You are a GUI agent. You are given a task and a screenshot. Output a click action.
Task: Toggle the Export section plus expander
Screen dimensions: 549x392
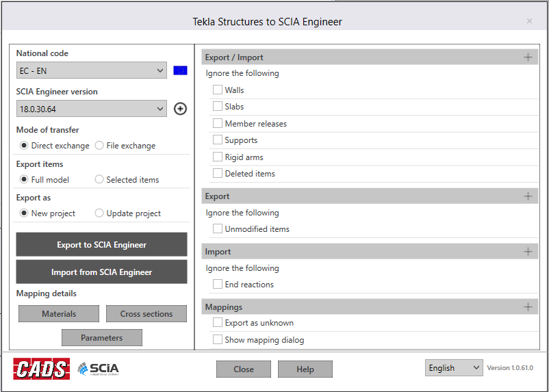click(528, 196)
